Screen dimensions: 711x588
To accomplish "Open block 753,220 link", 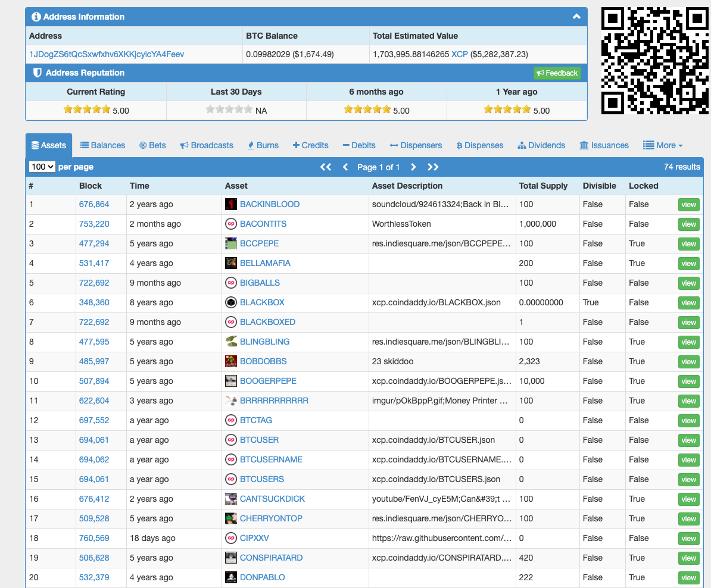I will [94, 224].
